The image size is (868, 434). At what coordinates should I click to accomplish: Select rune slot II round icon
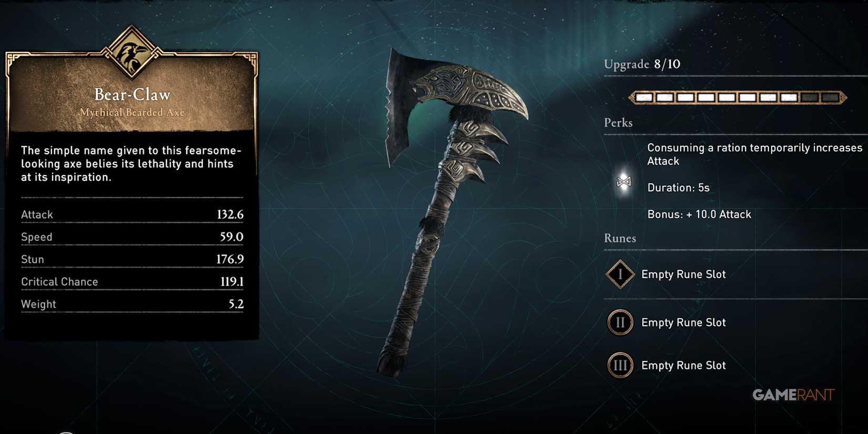(x=620, y=322)
